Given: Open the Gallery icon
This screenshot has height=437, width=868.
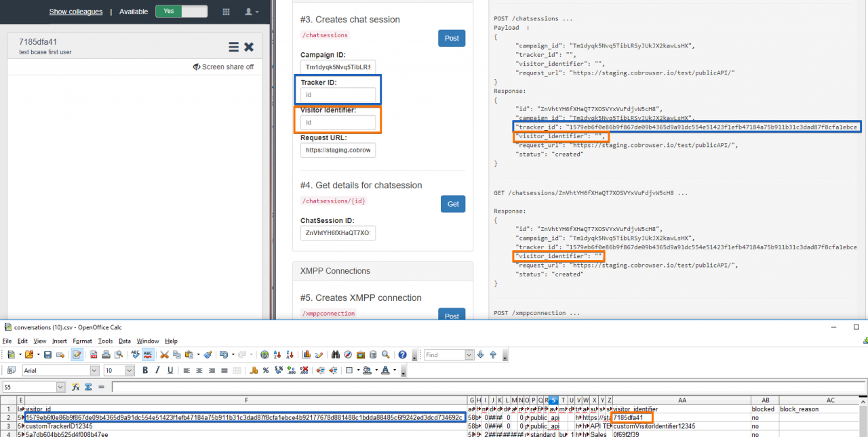Looking at the screenshot, I should [360, 354].
